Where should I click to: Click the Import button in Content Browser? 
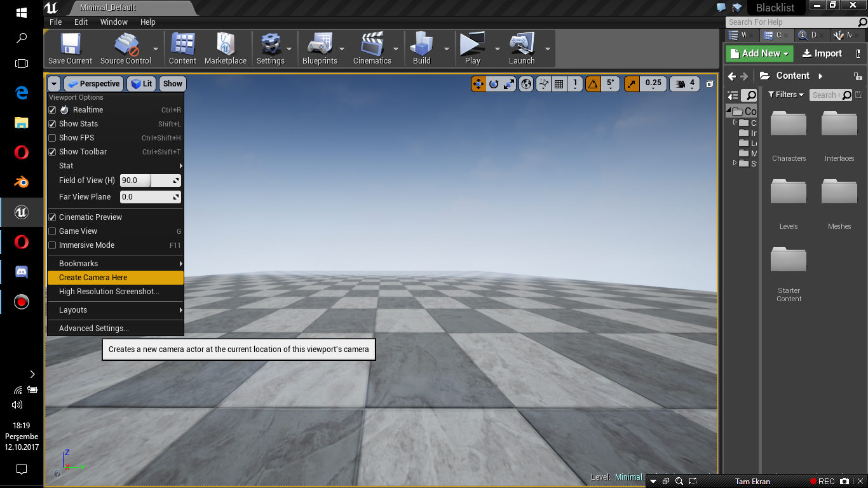(822, 53)
